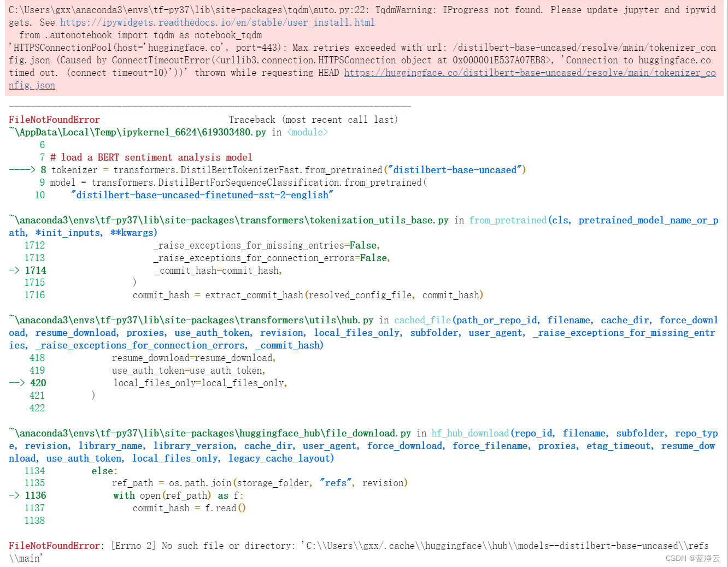The width and height of the screenshot is (728, 567).
Task: Click the '<module>' text in traceback
Action: tap(308, 132)
